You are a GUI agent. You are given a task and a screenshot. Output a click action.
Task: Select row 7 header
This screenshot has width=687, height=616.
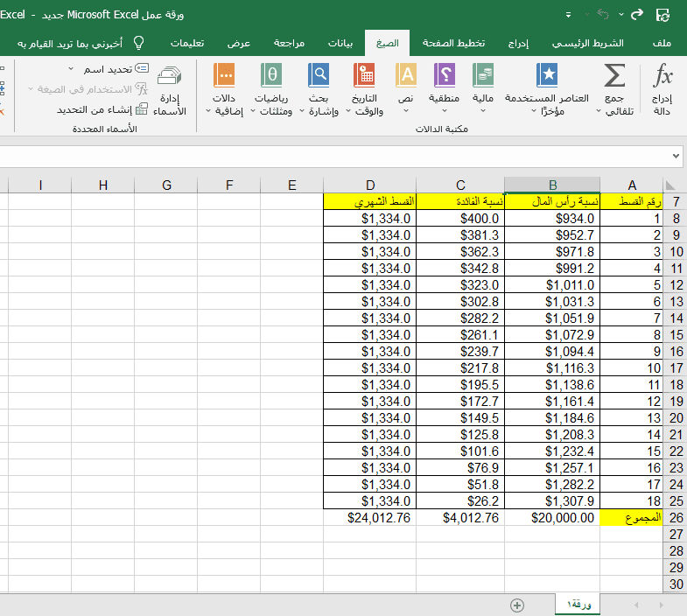(675, 201)
